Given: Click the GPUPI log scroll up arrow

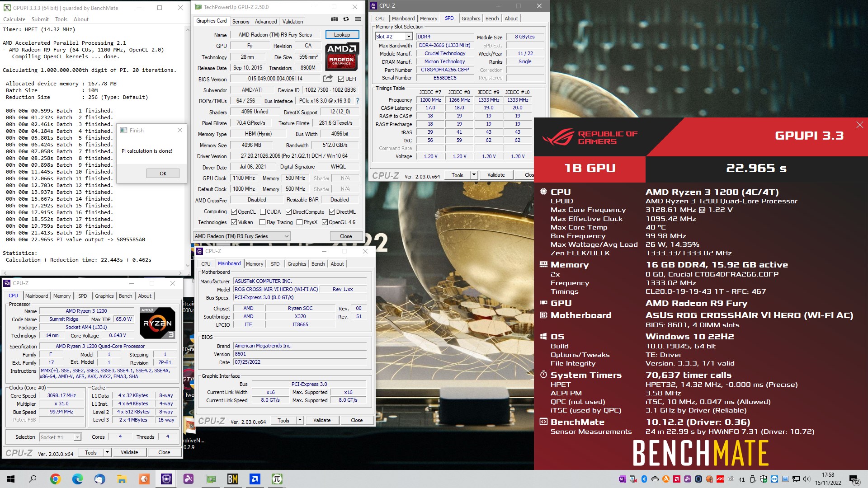Looking at the screenshot, I should tap(188, 29).
